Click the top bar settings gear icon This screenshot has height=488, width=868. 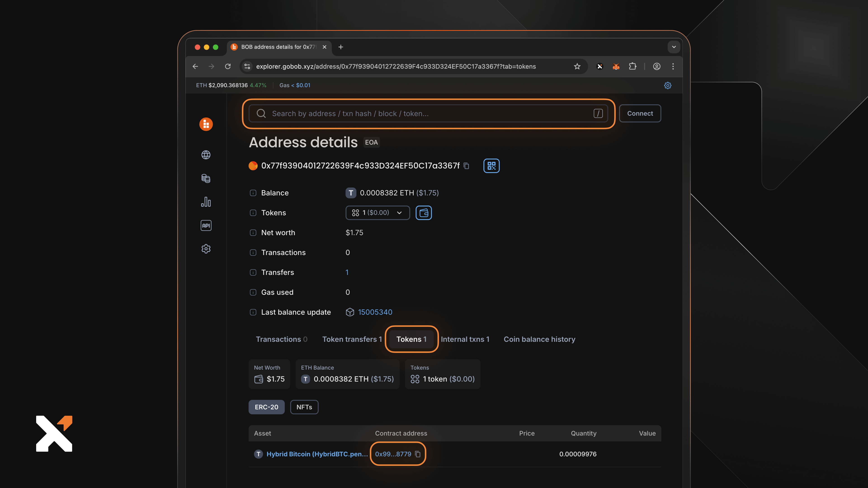(x=668, y=85)
